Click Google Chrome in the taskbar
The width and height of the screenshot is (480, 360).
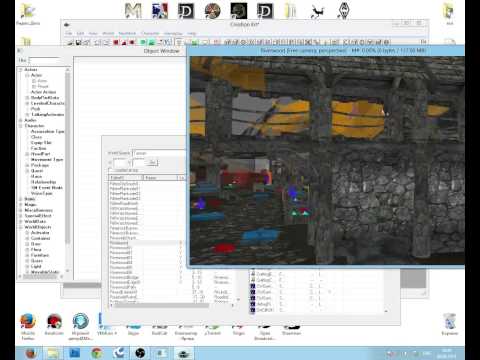pos(97,353)
